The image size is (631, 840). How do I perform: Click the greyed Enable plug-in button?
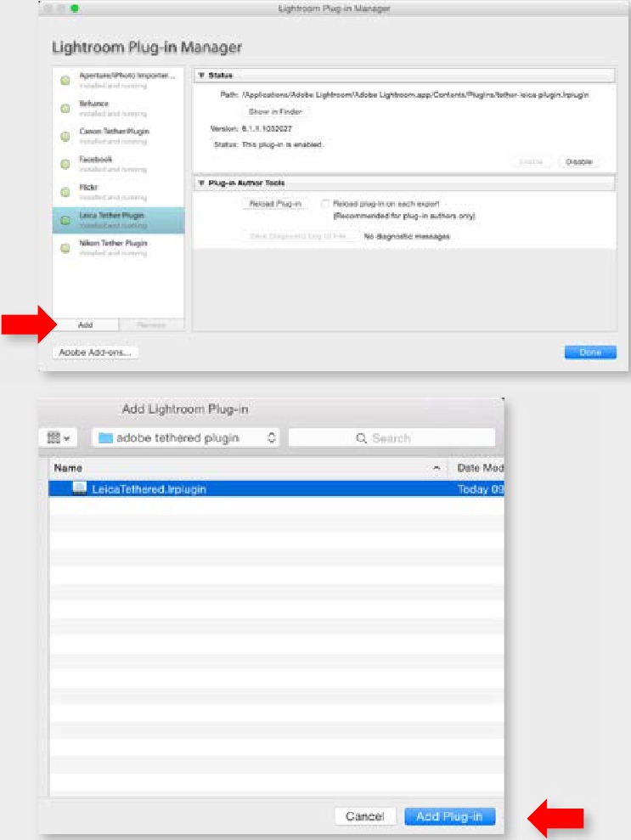531,161
